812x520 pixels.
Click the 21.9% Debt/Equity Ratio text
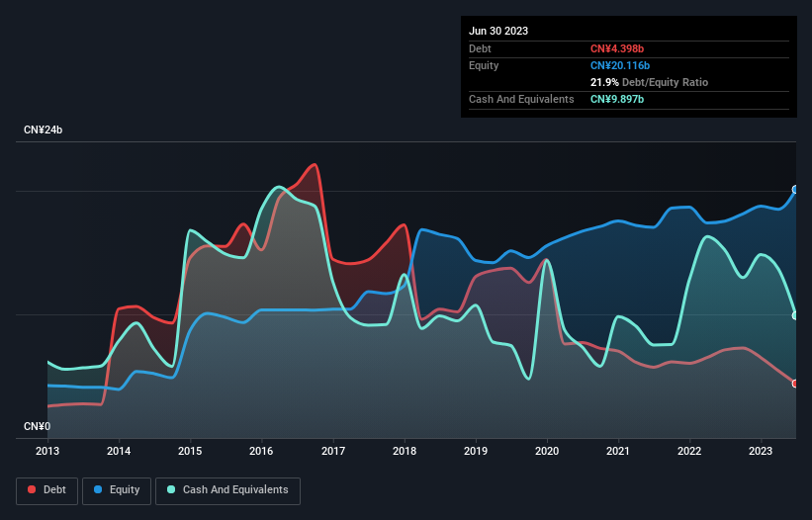[x=650, y=82]
